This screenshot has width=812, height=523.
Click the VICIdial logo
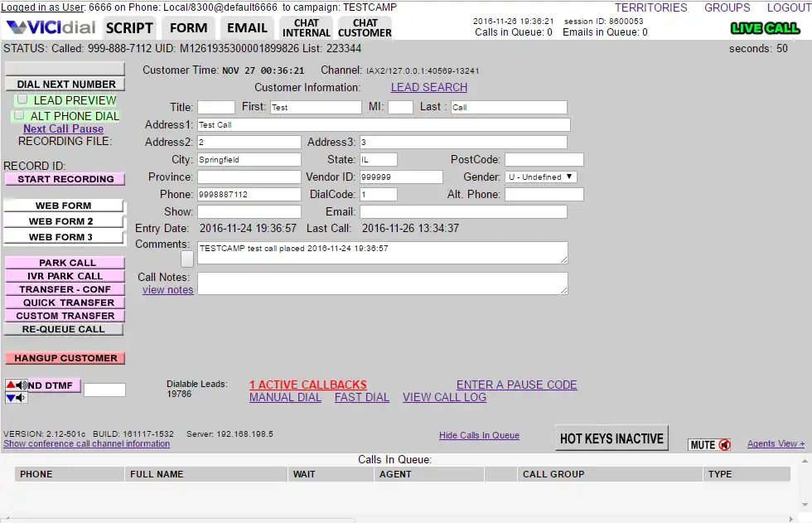coord(51,27)
